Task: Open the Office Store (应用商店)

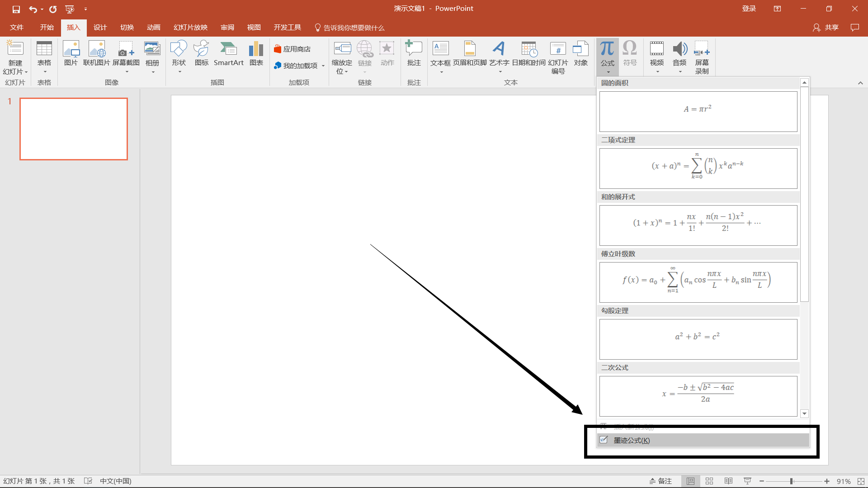Action: (x=292, y=49)
